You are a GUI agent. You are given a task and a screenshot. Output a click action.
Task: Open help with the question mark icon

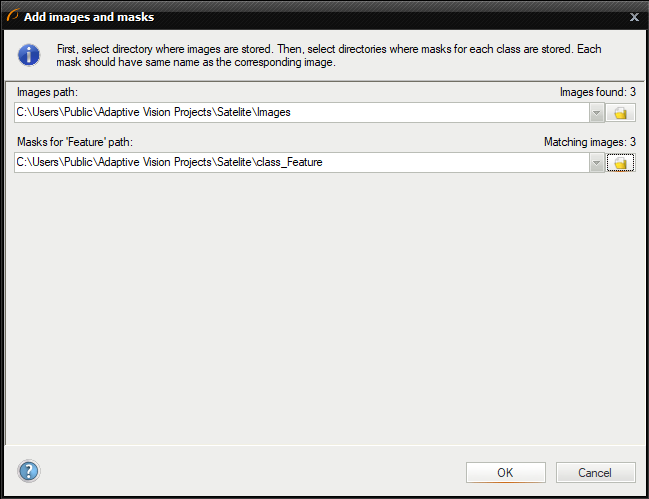28,471
